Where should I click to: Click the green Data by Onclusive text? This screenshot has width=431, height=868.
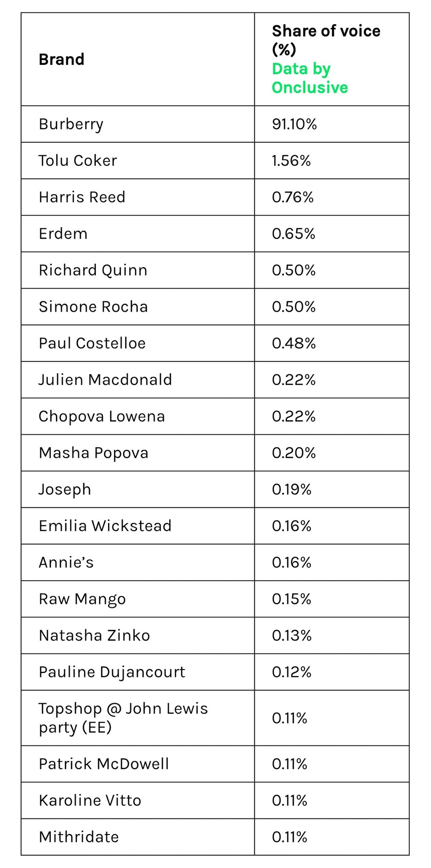pos(309,78)
